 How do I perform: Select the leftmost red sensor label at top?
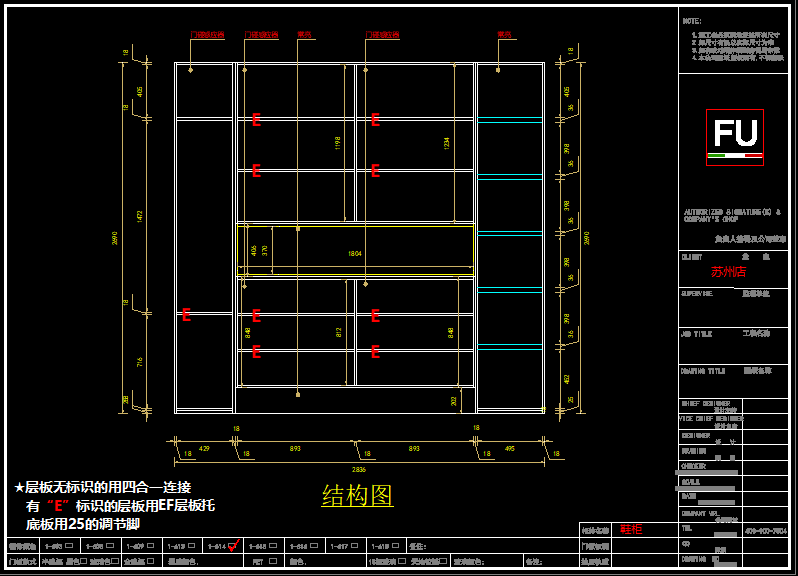[x=207, y=35]
